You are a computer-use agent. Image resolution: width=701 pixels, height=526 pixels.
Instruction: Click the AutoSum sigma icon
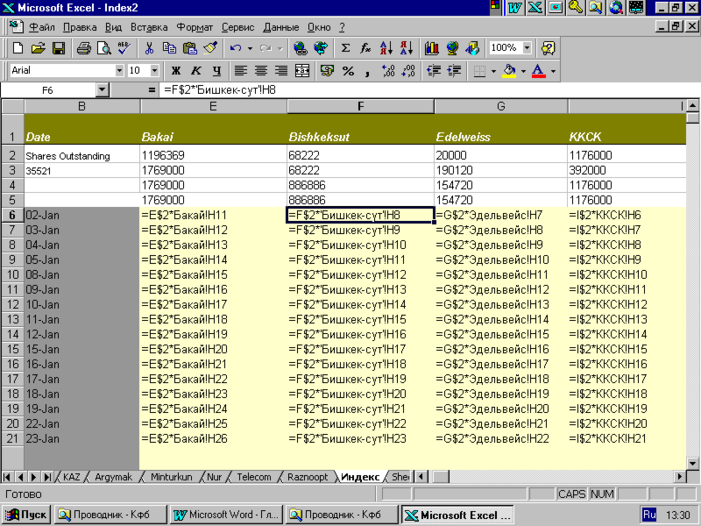(x=346, y=48)
